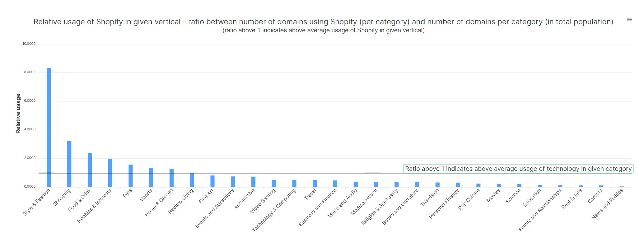Click the Education axis label
This screenshot has height=243, width=644.
click(x=532, y=198)
